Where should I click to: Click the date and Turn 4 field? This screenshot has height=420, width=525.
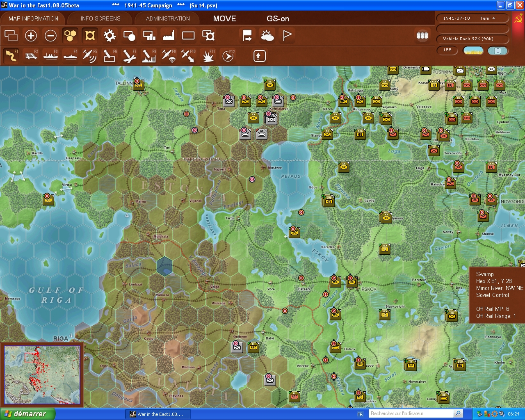pyautogui.click(x=472, y=18)
